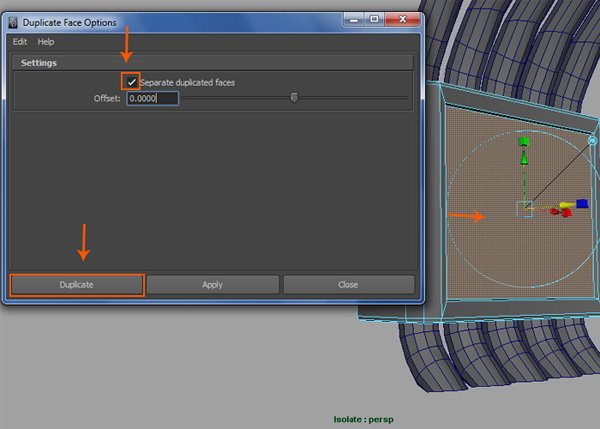Click the Settings section header
Image resolution: width=600 pixels, height=429 pixels.
(213, 63)
